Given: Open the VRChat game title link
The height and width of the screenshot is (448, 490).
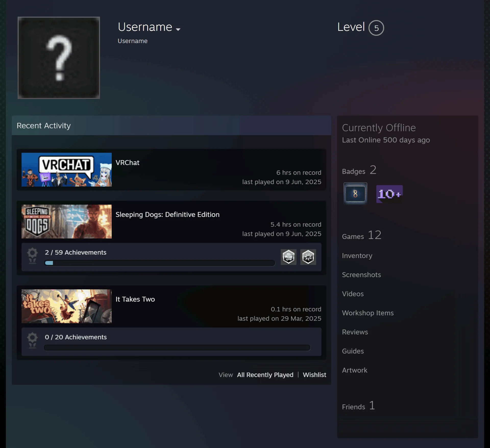Looking at the screenshot, I should pos(127,163).
